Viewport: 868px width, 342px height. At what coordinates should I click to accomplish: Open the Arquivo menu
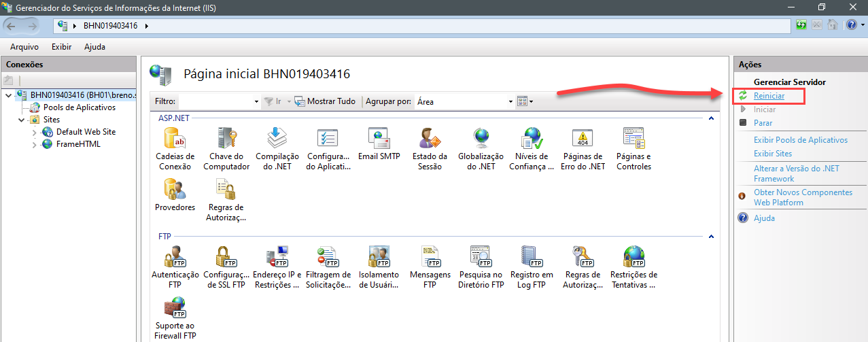[x=24, y=47]
